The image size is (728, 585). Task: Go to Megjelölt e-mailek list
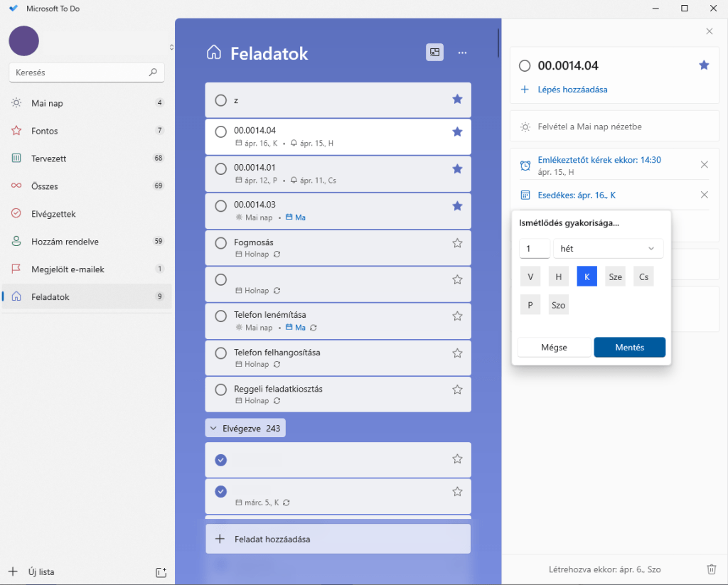coord(68,269)
